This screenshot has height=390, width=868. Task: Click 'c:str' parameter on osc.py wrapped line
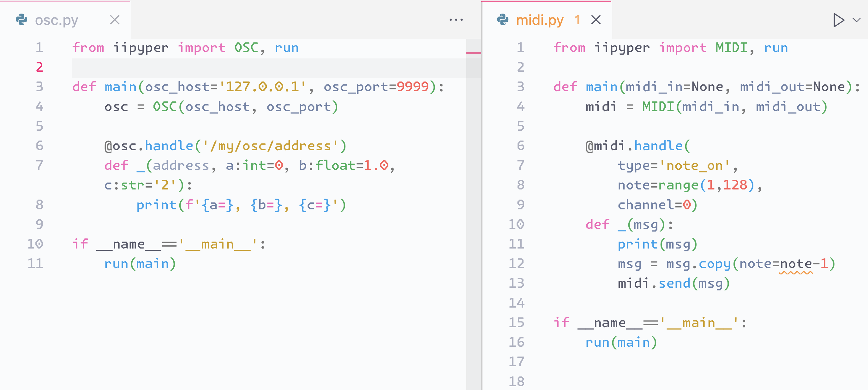coord(124,185)
